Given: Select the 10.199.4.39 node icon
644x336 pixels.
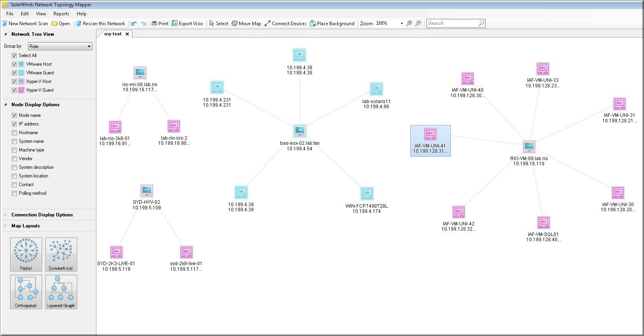Looking at the screenshot, I should coord(241,192).
